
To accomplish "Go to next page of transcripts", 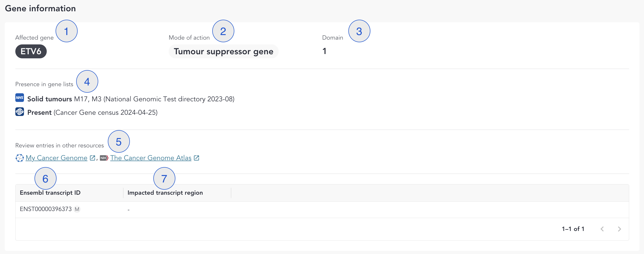I will [619, 229].
